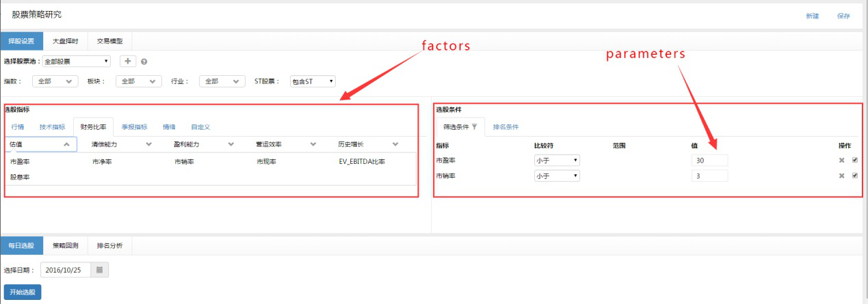Uncheck the 市盈率 condition checkbox

coord(855,160)
